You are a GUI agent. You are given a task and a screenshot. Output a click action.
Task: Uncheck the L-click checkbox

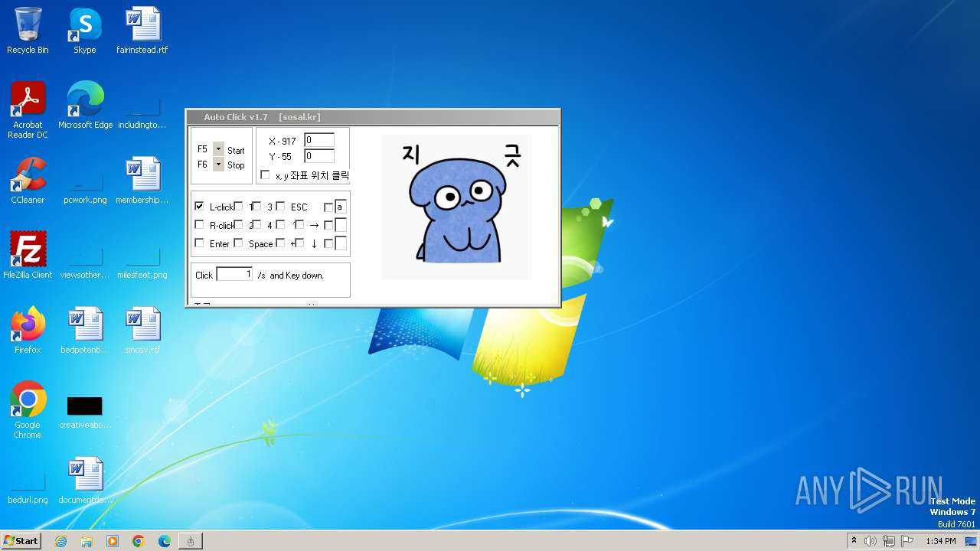click(x=200, y=207)
